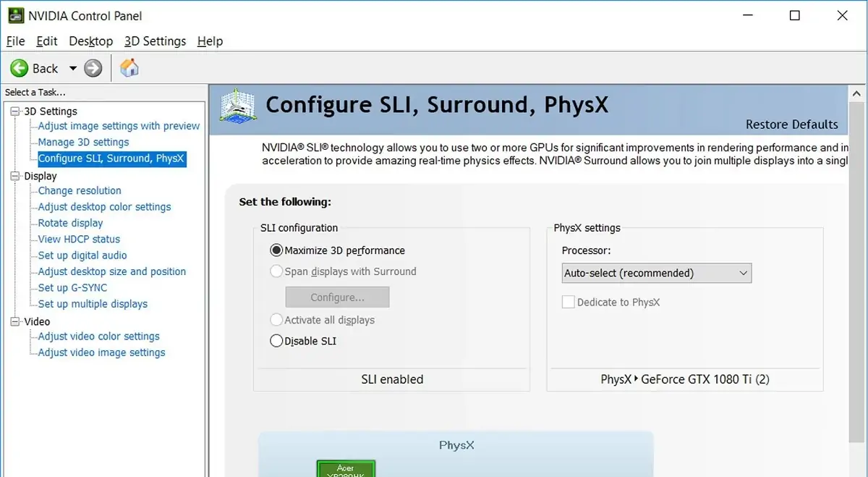
Task: Open Set up G-SYNC page
Action: 72,287
